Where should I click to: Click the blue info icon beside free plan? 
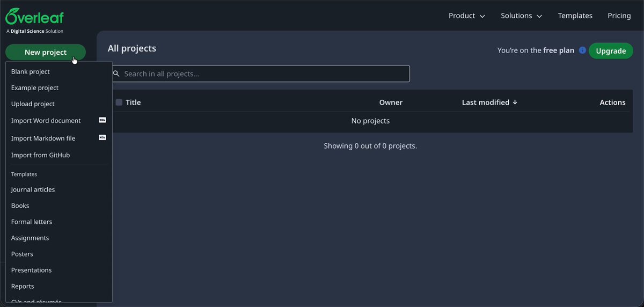582,50
